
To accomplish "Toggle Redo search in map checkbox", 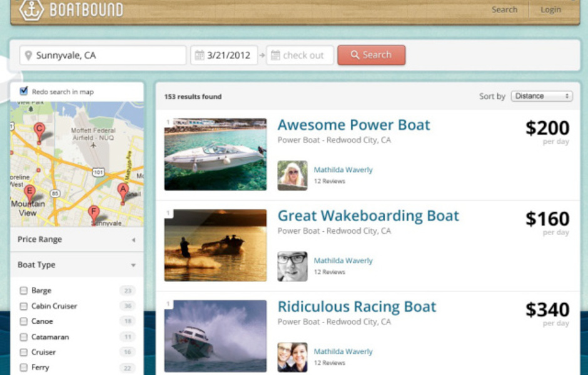I will click(24, 91).
